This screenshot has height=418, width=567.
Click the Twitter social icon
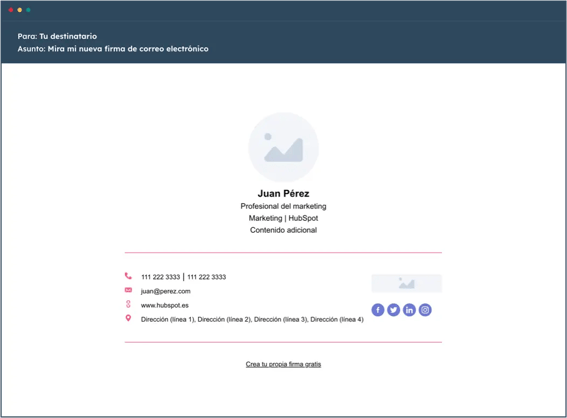393,310
